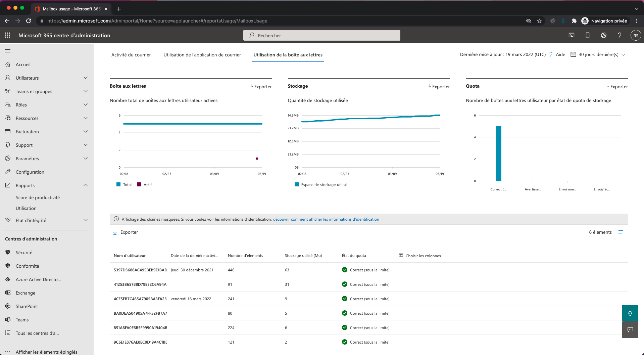
Task: Switch to Activité du courrier tab
Action: [131, 55]
